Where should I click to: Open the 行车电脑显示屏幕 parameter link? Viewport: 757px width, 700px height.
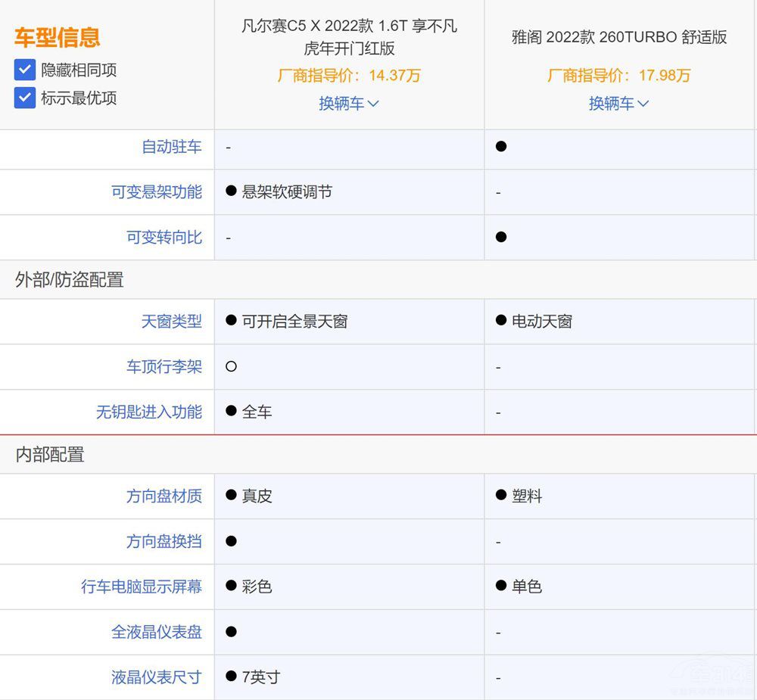142,586
